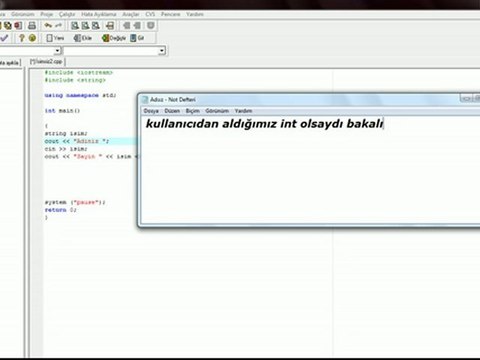This screenshot has width=480, height=360.
Task: Click the Print icon in the toolbar
Action: 32,25
